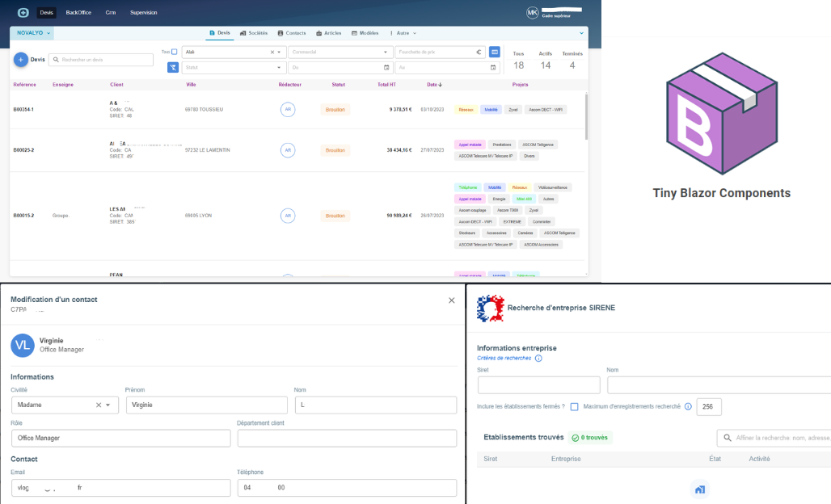The width and height of the screenshot is (831, 504).
Task: Switch to the Modèles tab
Action: pos(365,33)
